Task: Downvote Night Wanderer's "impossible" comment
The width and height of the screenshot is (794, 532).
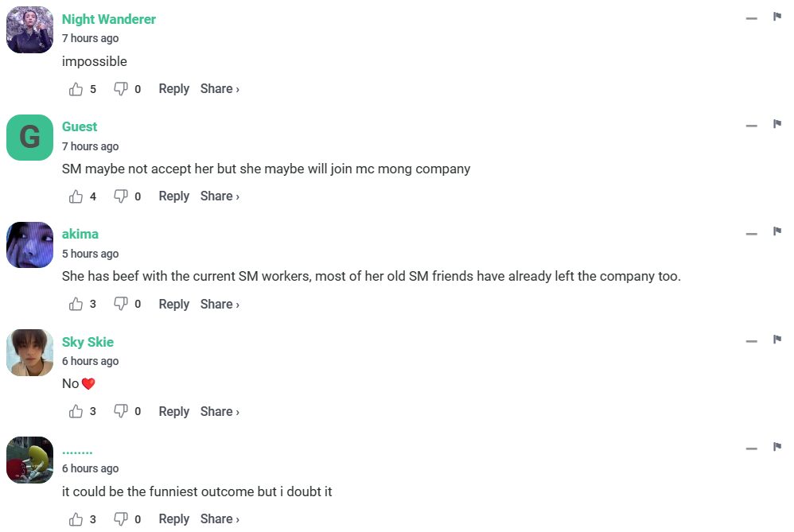Action: tap(121, 89)
